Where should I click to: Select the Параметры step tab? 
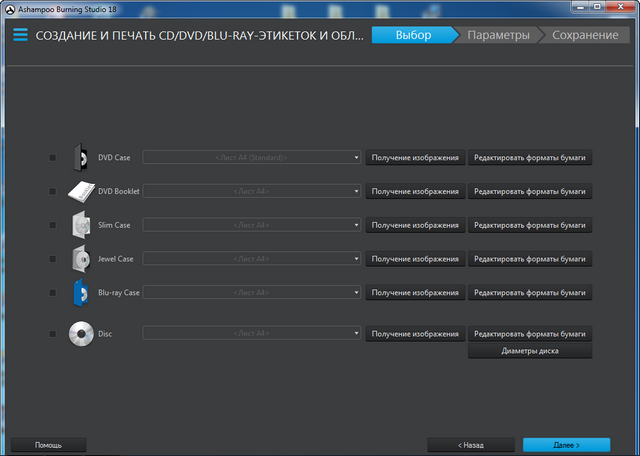(498, 35)
